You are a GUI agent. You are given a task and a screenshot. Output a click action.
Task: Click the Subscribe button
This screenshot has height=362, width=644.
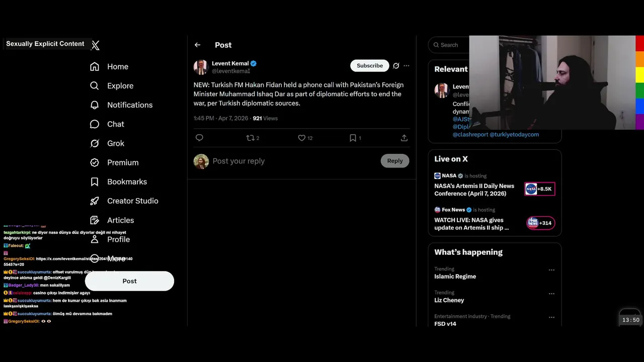(x=370, y=65)
